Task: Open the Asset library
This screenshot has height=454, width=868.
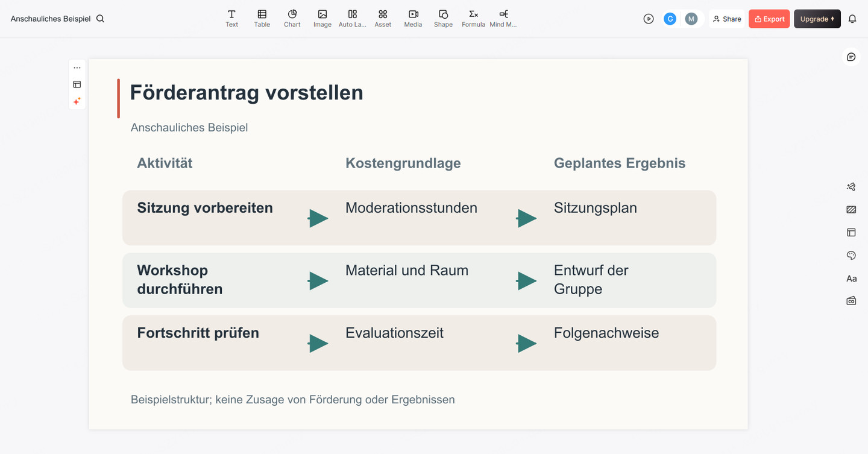Action: pos(383,19)
